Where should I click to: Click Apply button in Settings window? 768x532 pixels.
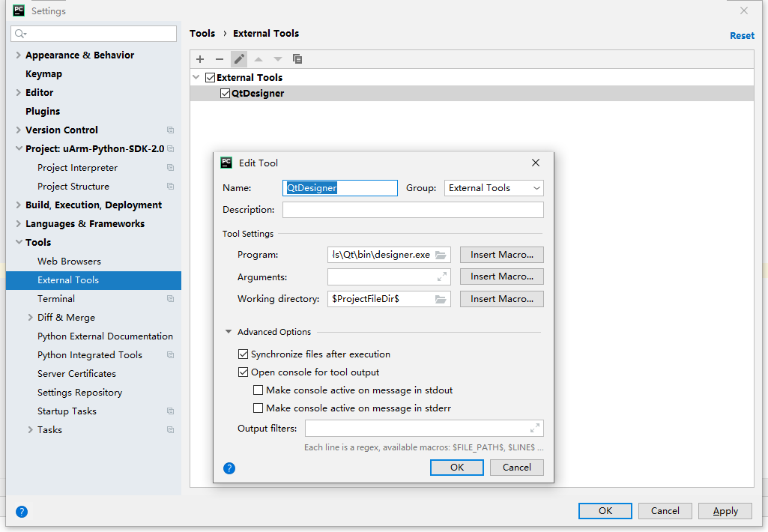point(725,511)
